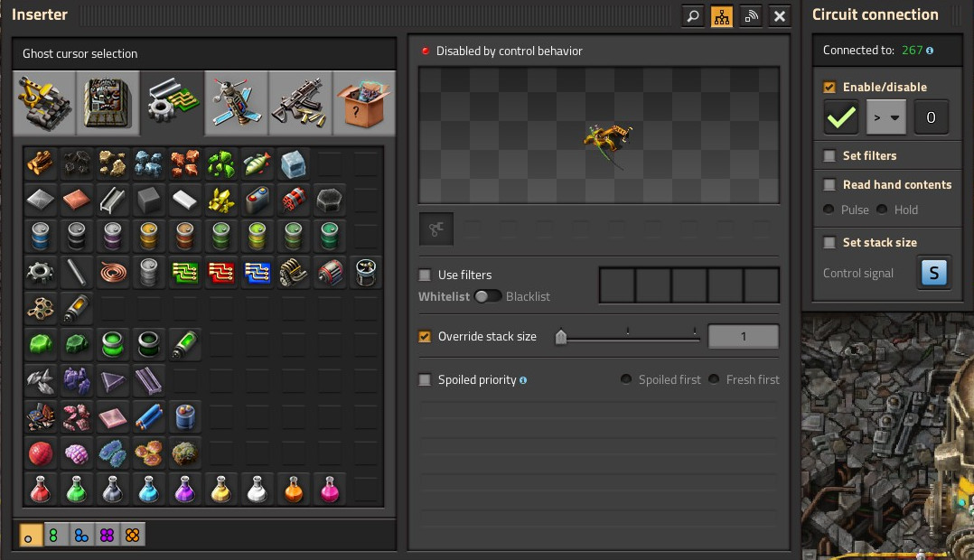This screenshot has height=560, width=974.
Task: Choose the red Advanced circuit item
Action: (x=221, y=272)
